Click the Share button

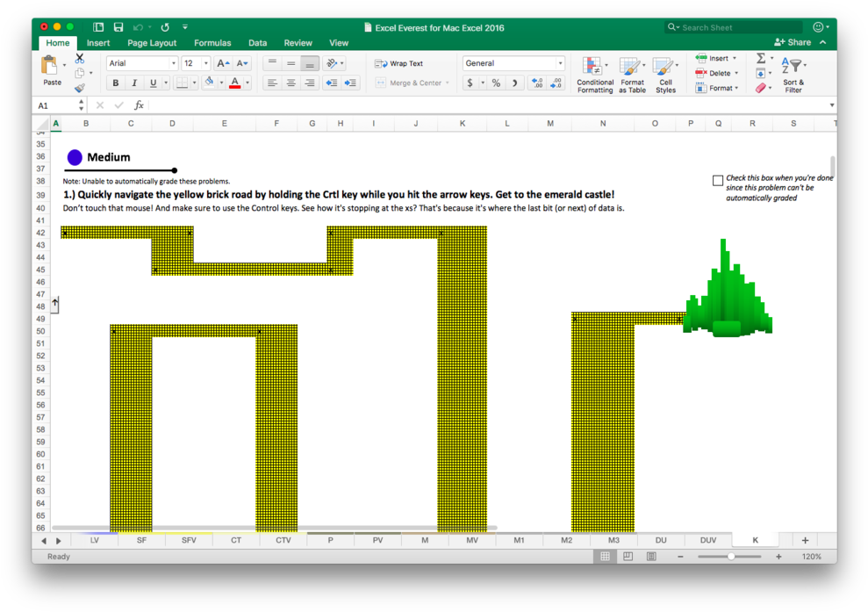[793, 42]
